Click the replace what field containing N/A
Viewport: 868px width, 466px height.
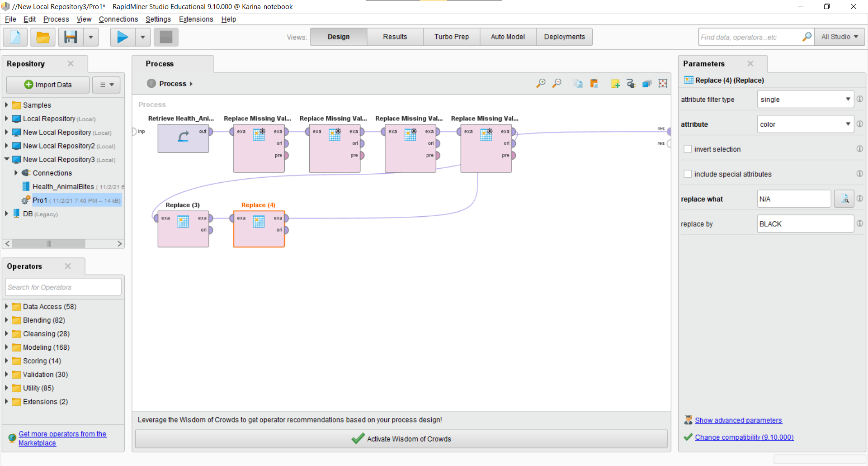click(x=794, y=199)
